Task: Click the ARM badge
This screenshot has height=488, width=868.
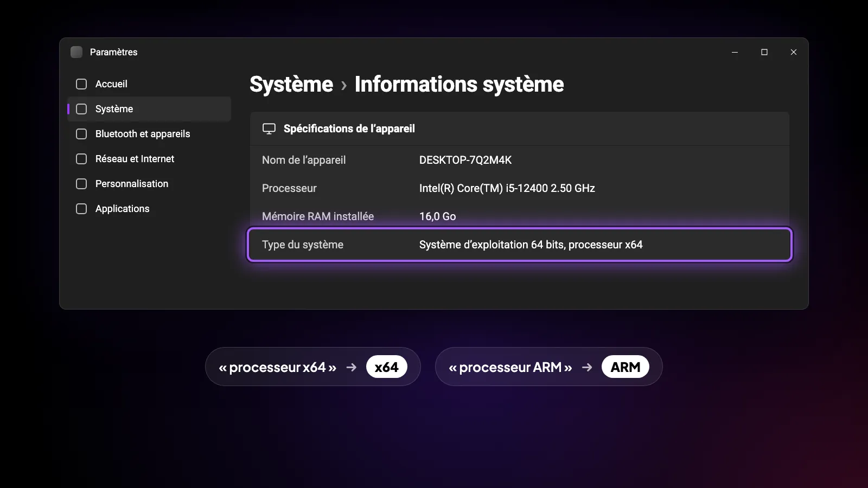Action: click(626, 367)
